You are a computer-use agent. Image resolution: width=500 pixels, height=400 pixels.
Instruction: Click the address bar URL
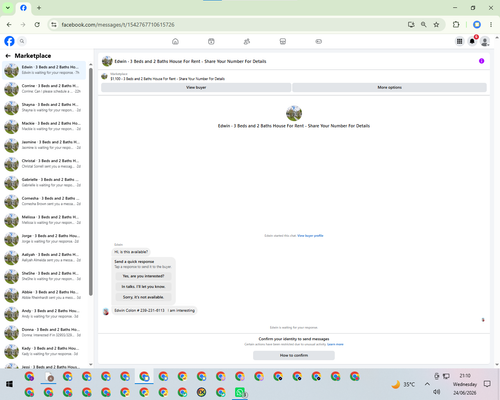(118, 25)
